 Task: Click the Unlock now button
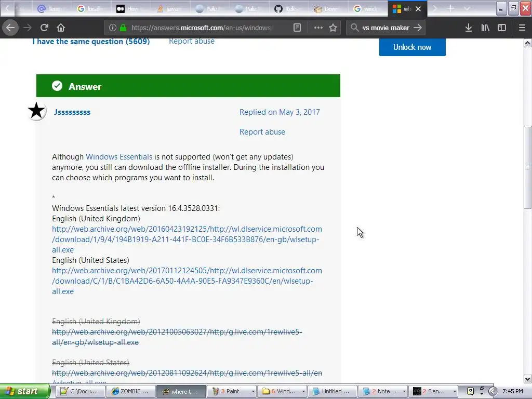click(412, 47)
